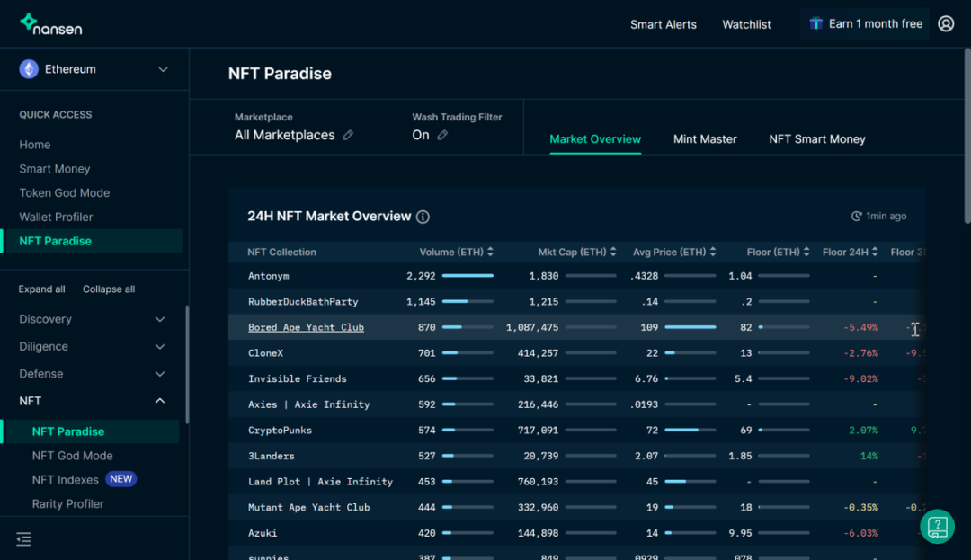
Task: Click Expand all
Action: click(41, 289)
